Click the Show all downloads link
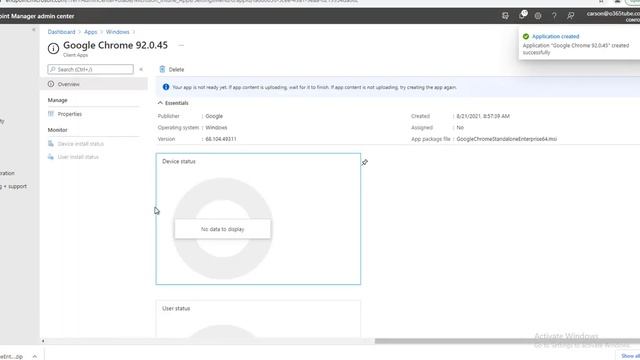This screenshot has height=360, width=640. 630,356
